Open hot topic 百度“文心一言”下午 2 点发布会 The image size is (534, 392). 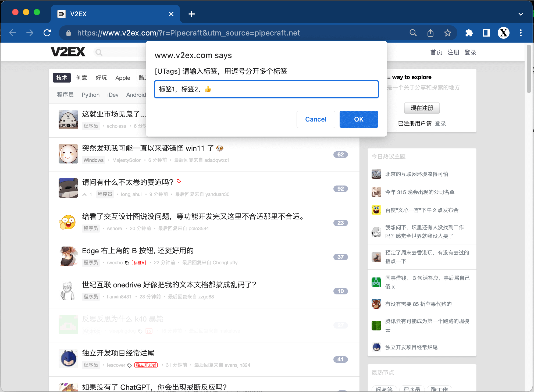pyautogui.click(x=422, y=210)
